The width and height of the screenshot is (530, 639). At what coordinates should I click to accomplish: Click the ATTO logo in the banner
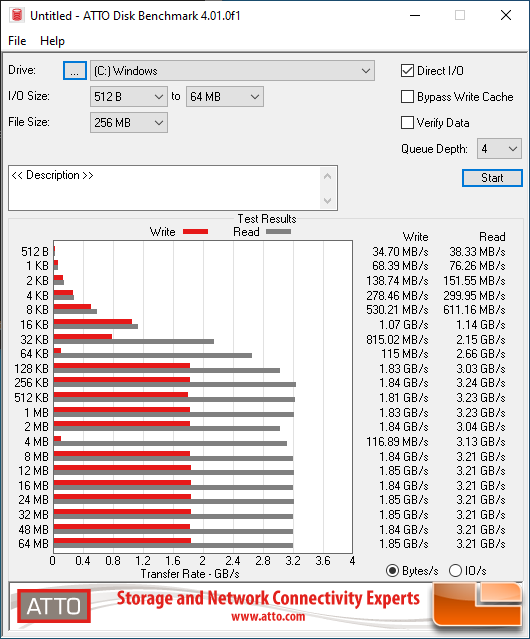pyautogui.click(x=54, y=606)
